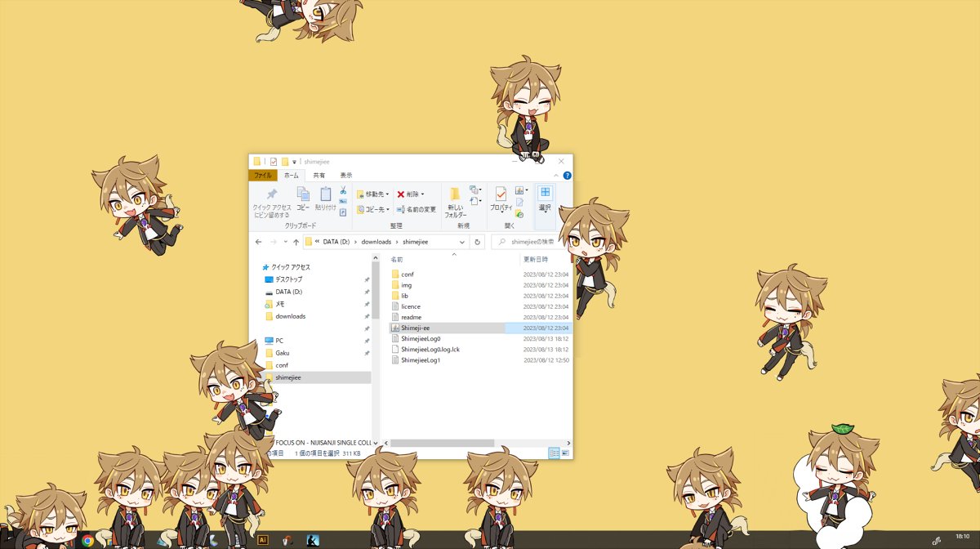Refresh the shimejiee folder view
The height and width of the screenshot is (549, 980).
tap(477, 242)
